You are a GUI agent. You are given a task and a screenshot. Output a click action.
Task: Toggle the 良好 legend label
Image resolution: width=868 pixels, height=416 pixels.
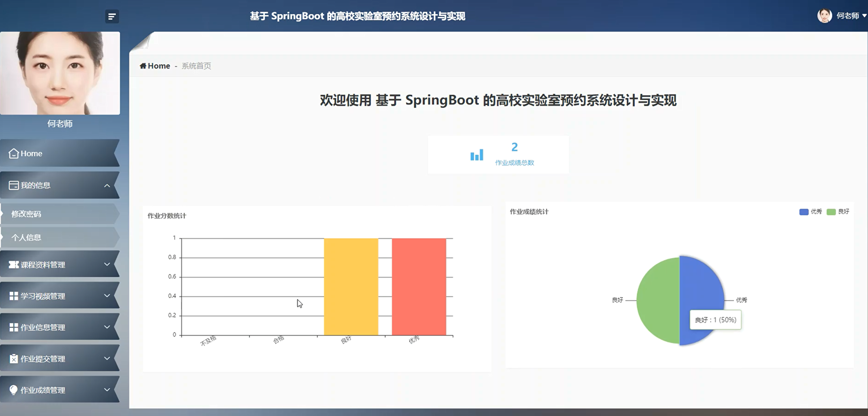click(844, 212)
